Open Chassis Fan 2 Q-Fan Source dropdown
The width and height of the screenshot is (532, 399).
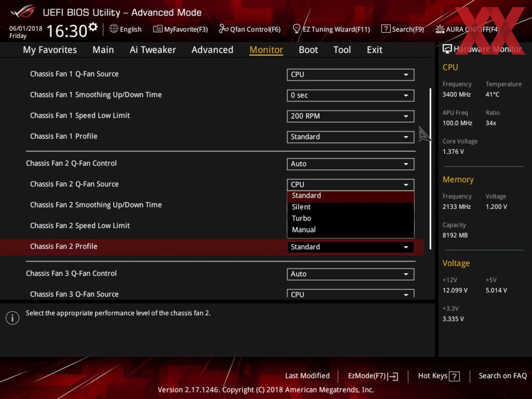pyautogui.click(x=350, y=185)
